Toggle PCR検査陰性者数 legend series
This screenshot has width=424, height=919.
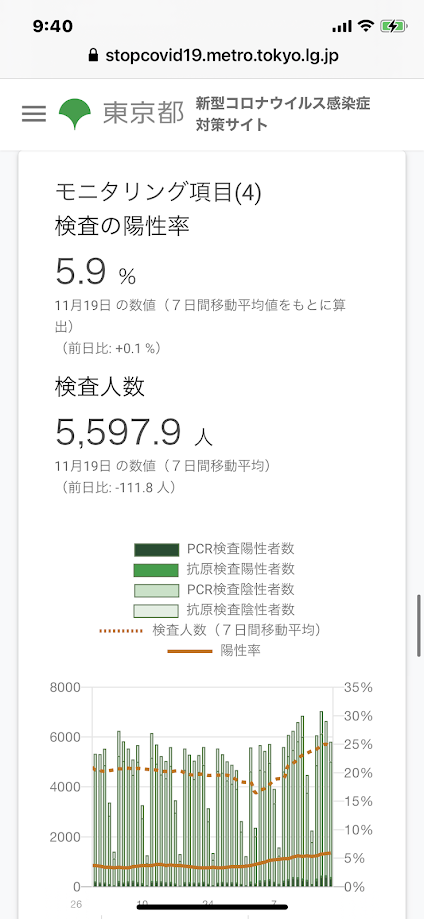coord(215,589)
